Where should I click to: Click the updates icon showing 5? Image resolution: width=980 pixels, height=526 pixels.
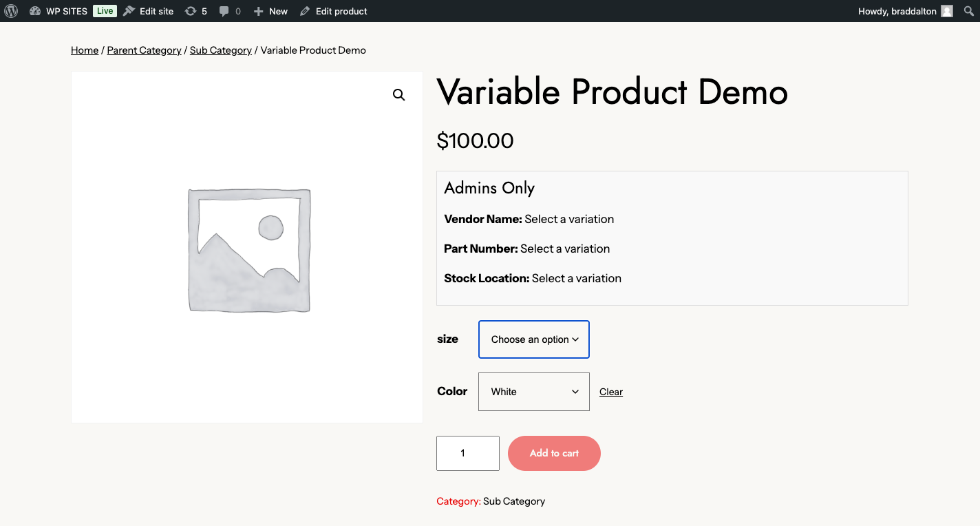[191, 11]
